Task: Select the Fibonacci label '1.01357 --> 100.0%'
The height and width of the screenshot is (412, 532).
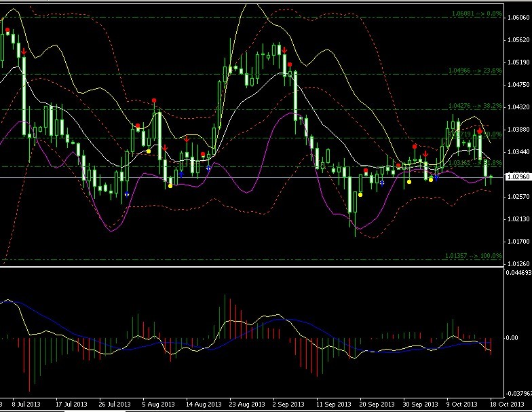Action: (474, 255)
